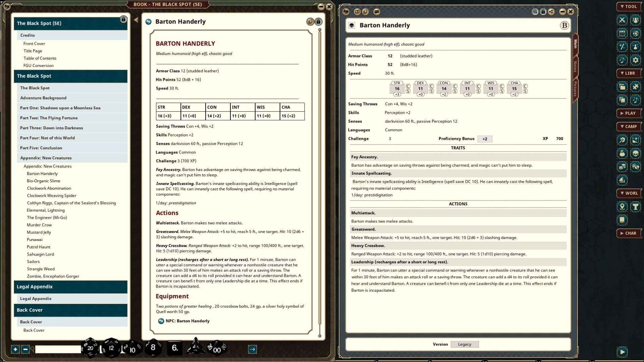Open the Options gear icon in the sidebar
This screenshot has width=644, height=362.
(x=635, y=60)
